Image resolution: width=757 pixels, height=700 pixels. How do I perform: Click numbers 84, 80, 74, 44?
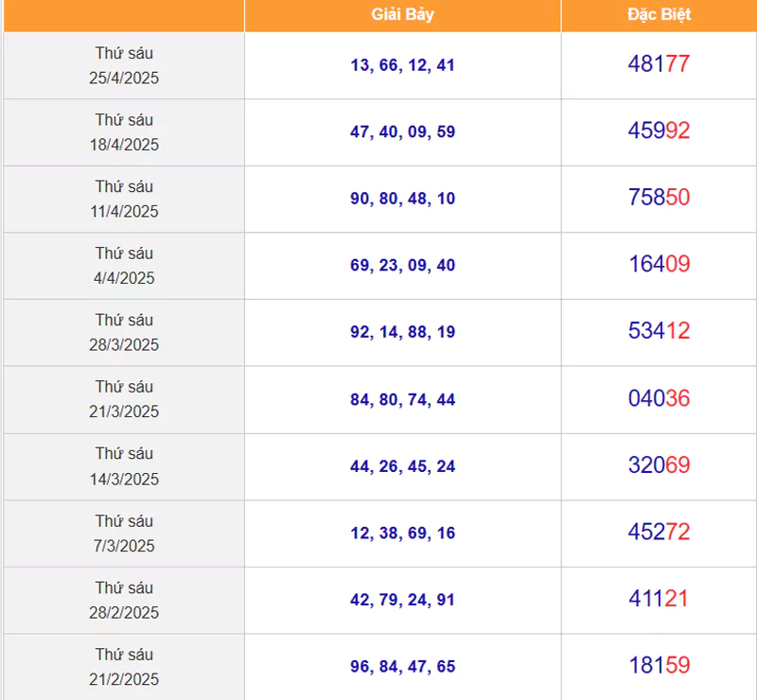402,399
